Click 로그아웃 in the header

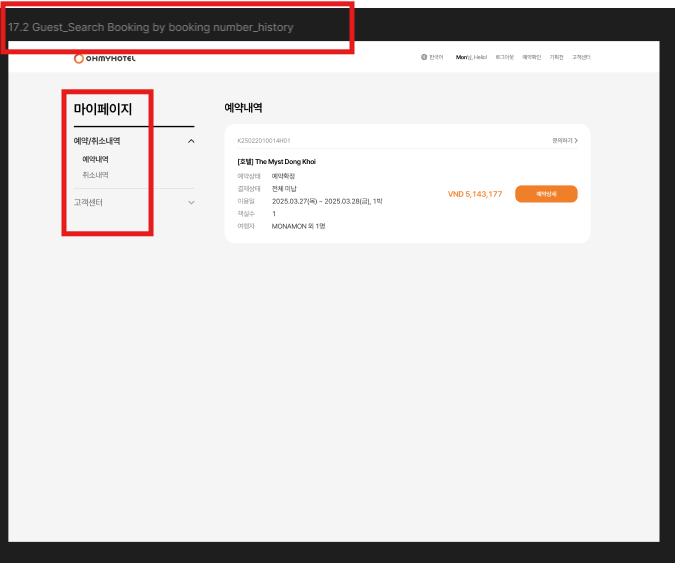pyautogui.click(x=505, y=57)
